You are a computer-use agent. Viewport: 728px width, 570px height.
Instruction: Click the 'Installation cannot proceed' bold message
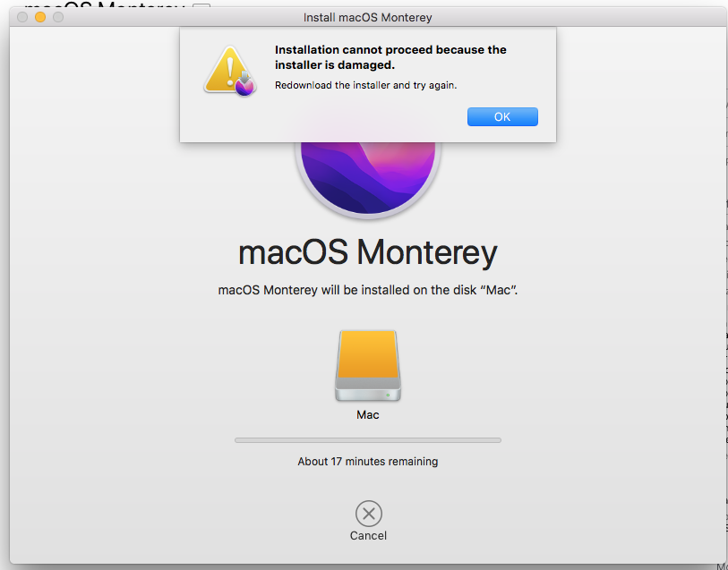pyautogui.click(x=390, y=57)
